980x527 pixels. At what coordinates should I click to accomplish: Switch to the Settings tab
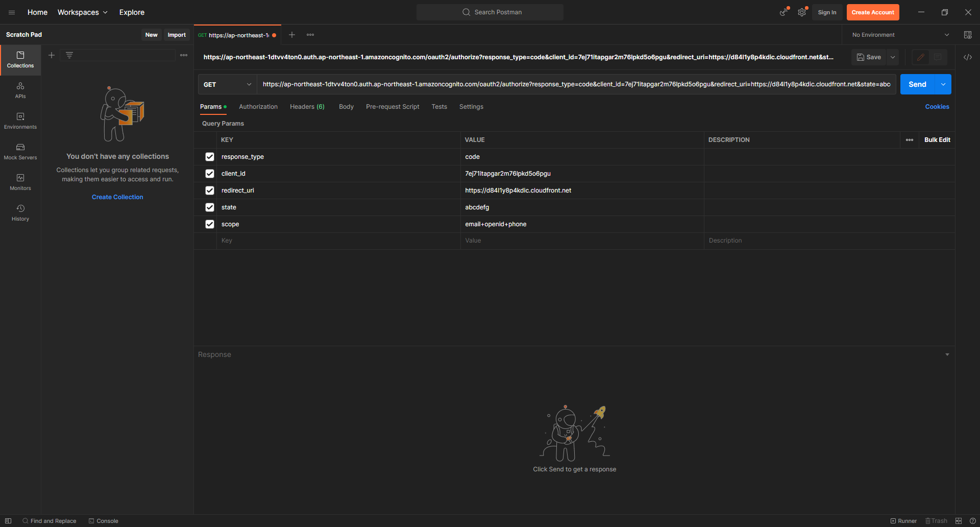point(471,107)
